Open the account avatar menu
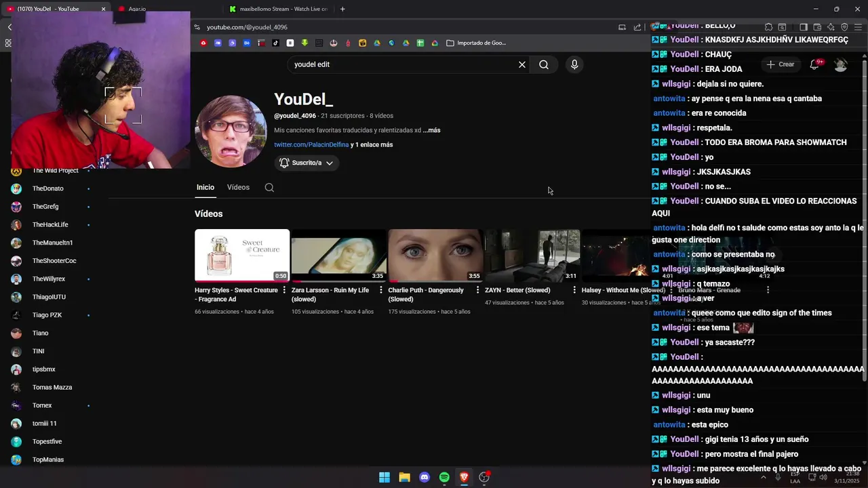Image resolution: width=868 pixels, height=488 pixels. pos(841,65)
